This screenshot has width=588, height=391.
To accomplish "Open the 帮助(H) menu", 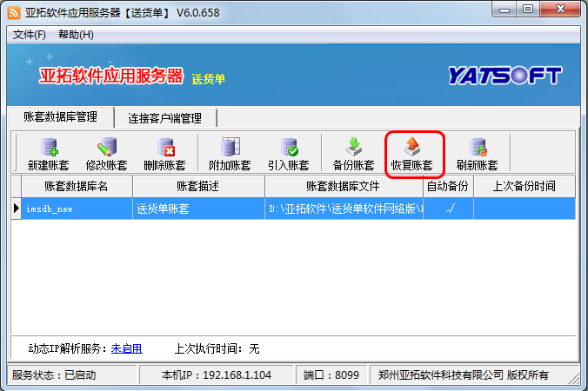I will [76, 35].
